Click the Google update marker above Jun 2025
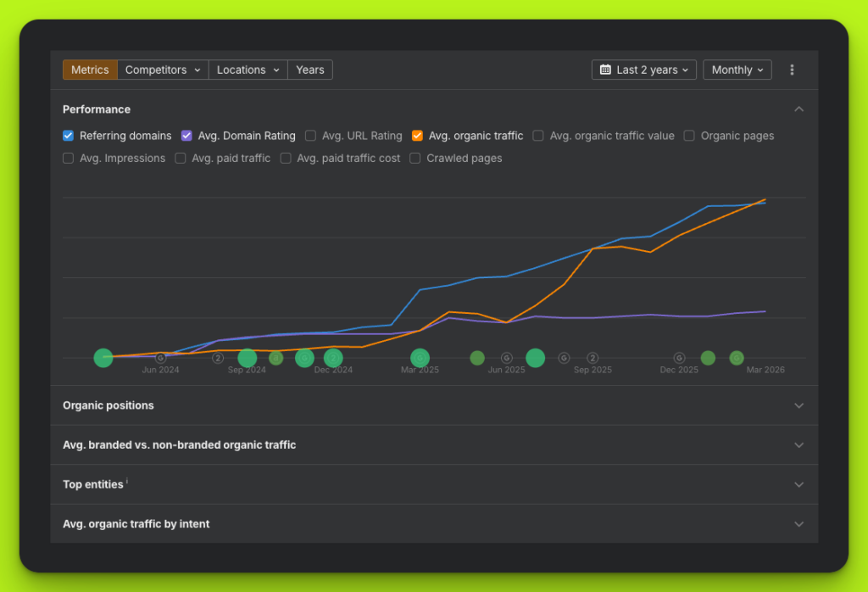 tap(506, 358)
